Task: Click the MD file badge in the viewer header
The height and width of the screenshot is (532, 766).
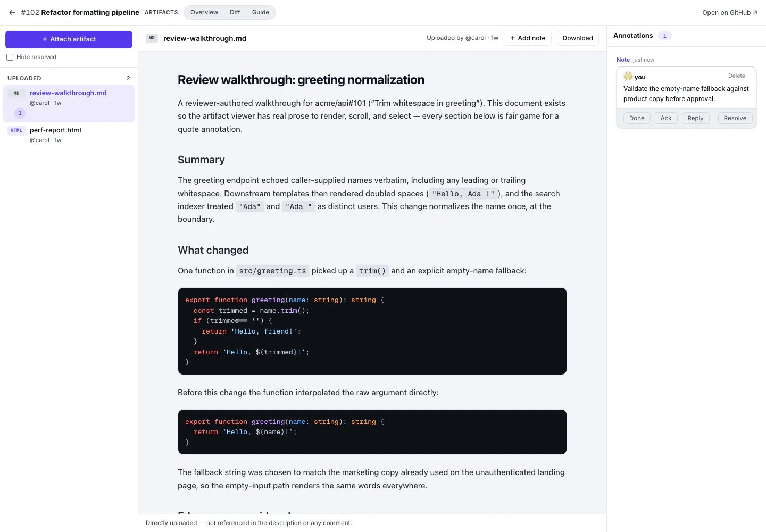Action: pyautogui.click(x=152, y=38)
